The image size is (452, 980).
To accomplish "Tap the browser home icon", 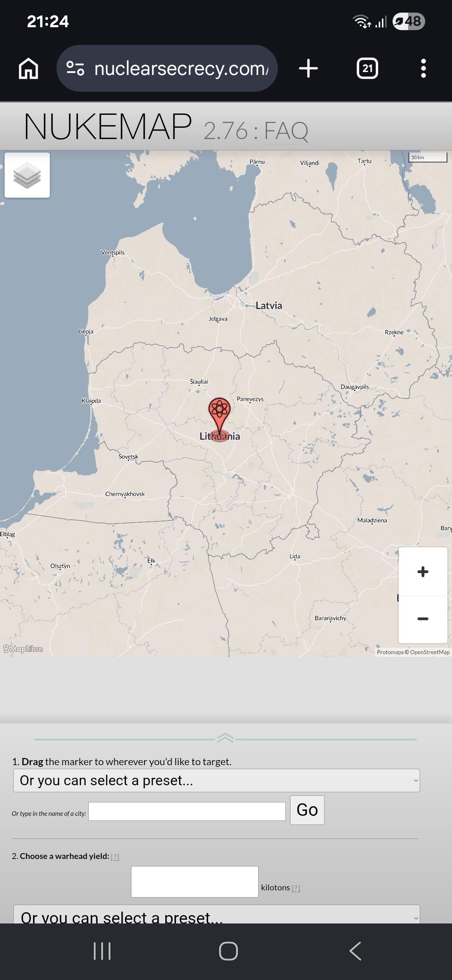I will tap(28, 68).
